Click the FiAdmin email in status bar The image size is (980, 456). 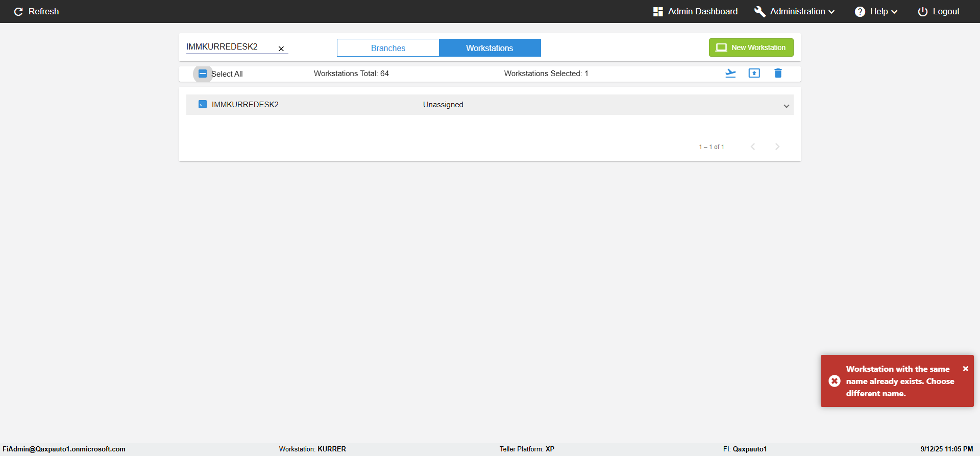click(x=64, y=449)
